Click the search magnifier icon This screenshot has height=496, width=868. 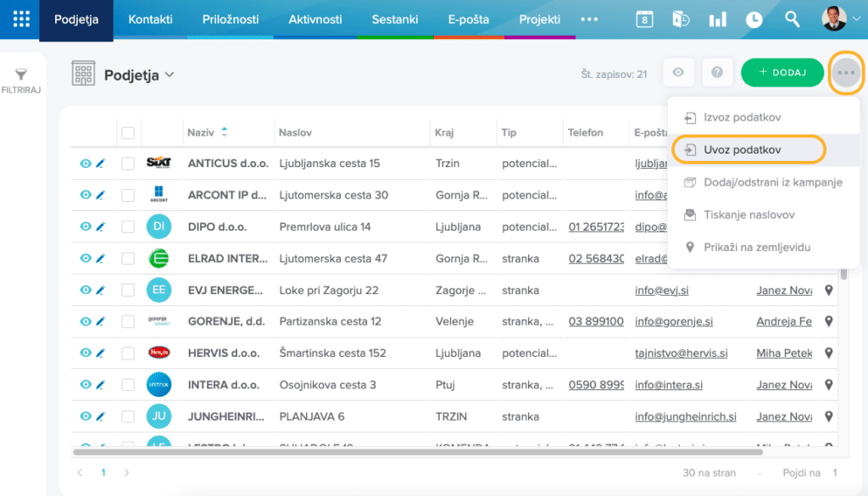[x=792, y=20]
